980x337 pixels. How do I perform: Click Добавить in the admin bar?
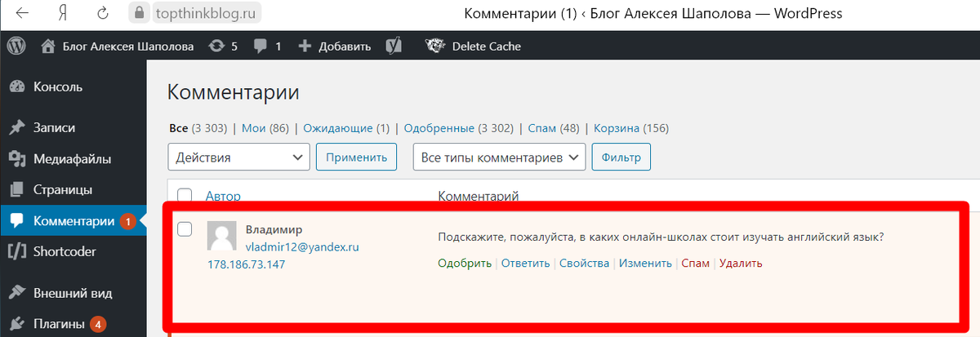point(345,47)
